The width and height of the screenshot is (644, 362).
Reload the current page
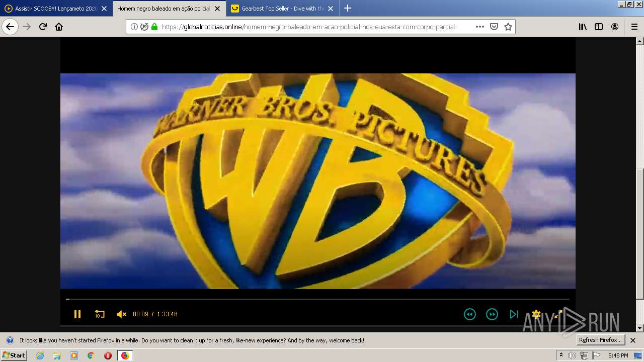coord(43,27)
